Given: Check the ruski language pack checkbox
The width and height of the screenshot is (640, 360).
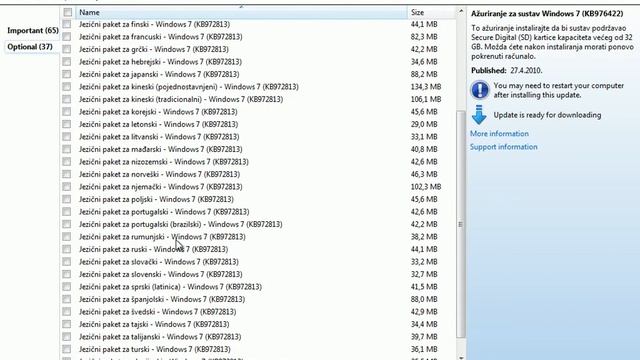Looking at the screenshot, I should (67, 249).
